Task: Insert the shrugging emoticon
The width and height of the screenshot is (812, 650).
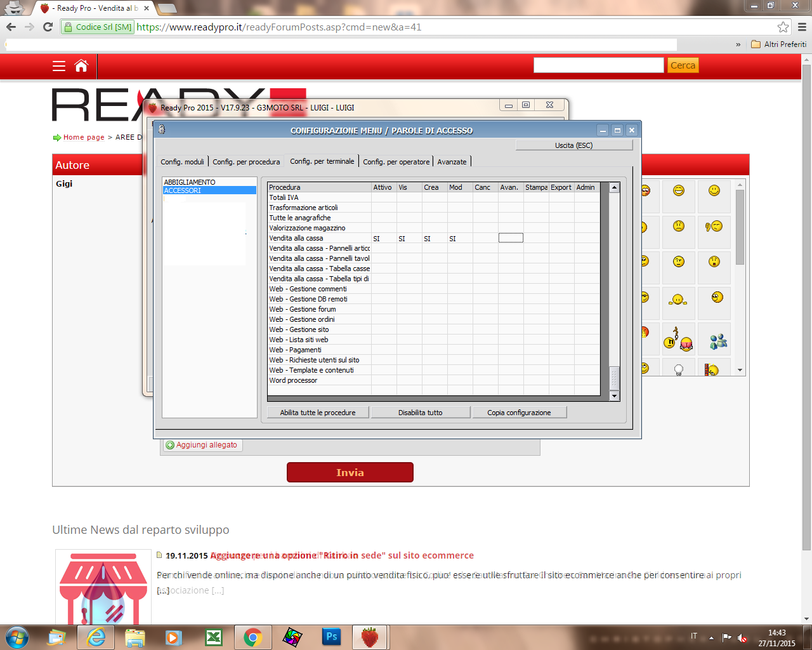Action: (x=678, y=298)
